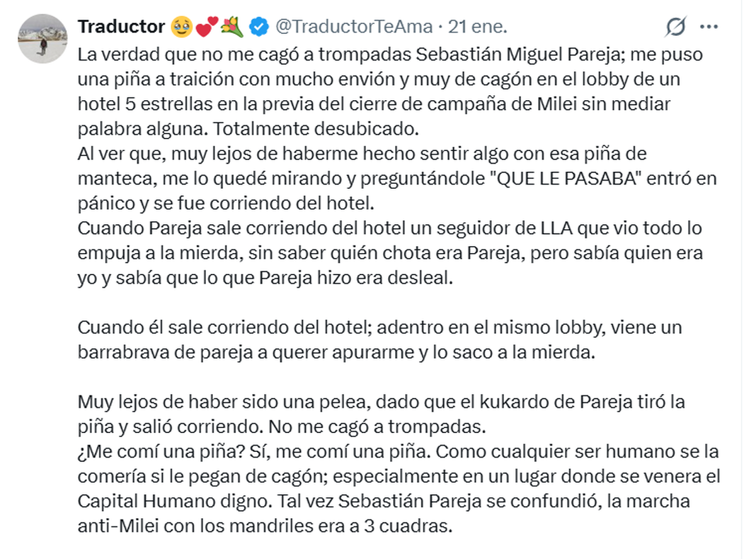The width and height of the screenshot is (756, 559).
Task: Open the Traductor profile picture
Action: (x=43, y=38)
